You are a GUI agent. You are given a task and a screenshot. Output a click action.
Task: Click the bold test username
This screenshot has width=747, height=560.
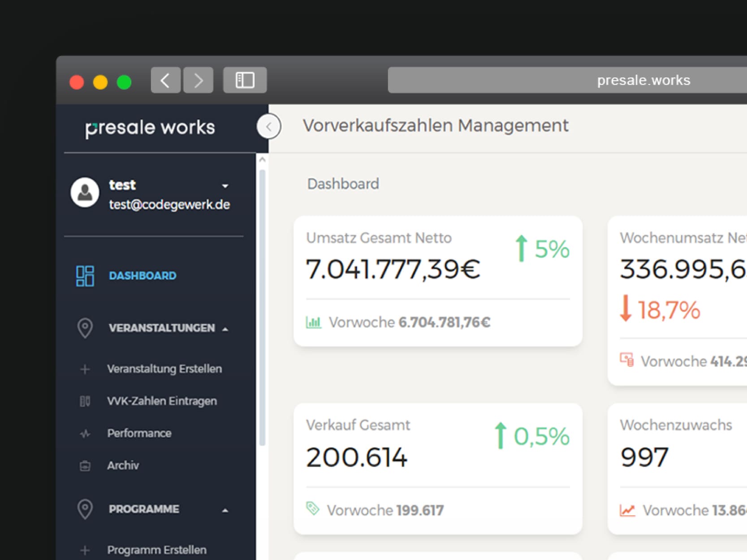(122, 185)
